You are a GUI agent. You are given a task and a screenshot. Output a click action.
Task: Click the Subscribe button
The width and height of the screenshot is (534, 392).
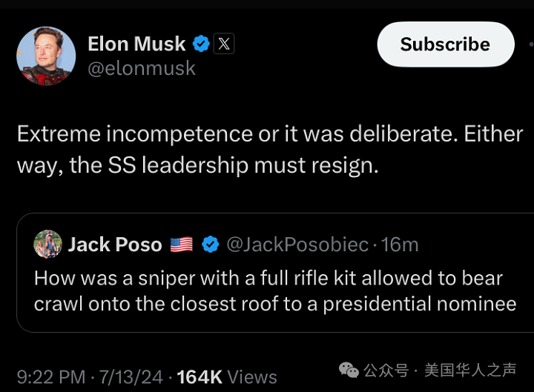(x=446, y=44)
